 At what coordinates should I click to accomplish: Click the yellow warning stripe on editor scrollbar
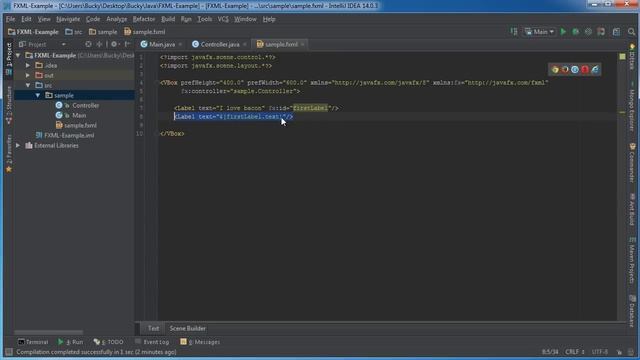click(x=622, y=112)
